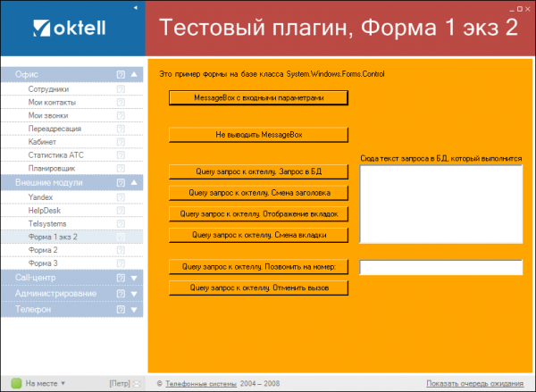
Task: Open the help icon in the Офис header
Action: click(121, 74)
